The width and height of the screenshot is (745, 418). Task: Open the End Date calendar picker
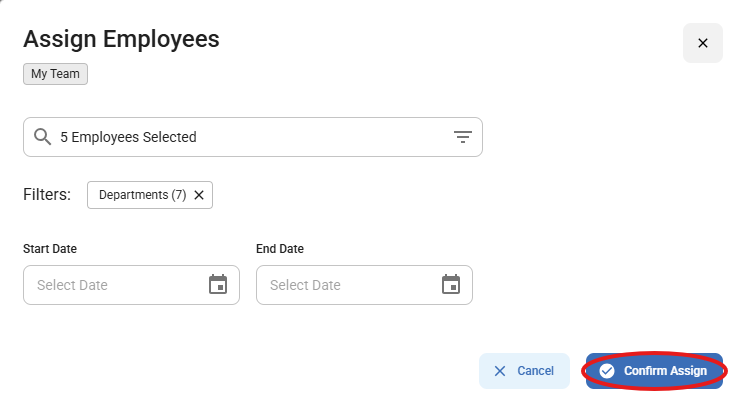(x=451, y=285)
